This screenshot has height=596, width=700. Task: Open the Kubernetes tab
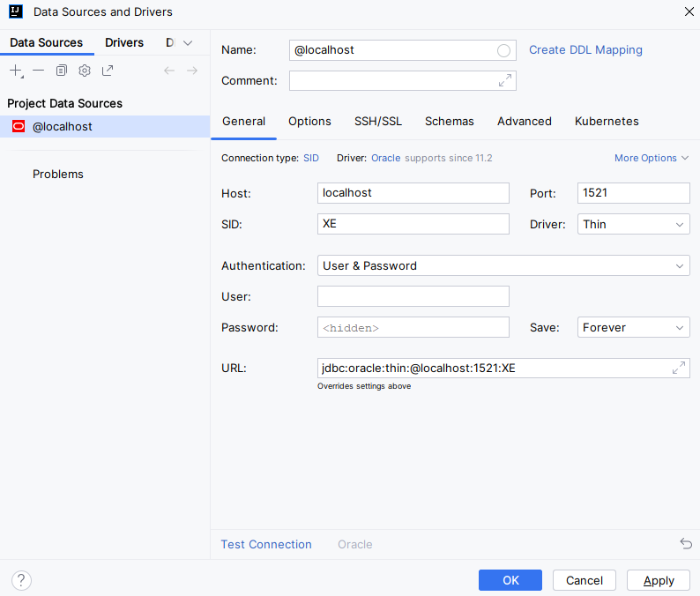point(607,122)
